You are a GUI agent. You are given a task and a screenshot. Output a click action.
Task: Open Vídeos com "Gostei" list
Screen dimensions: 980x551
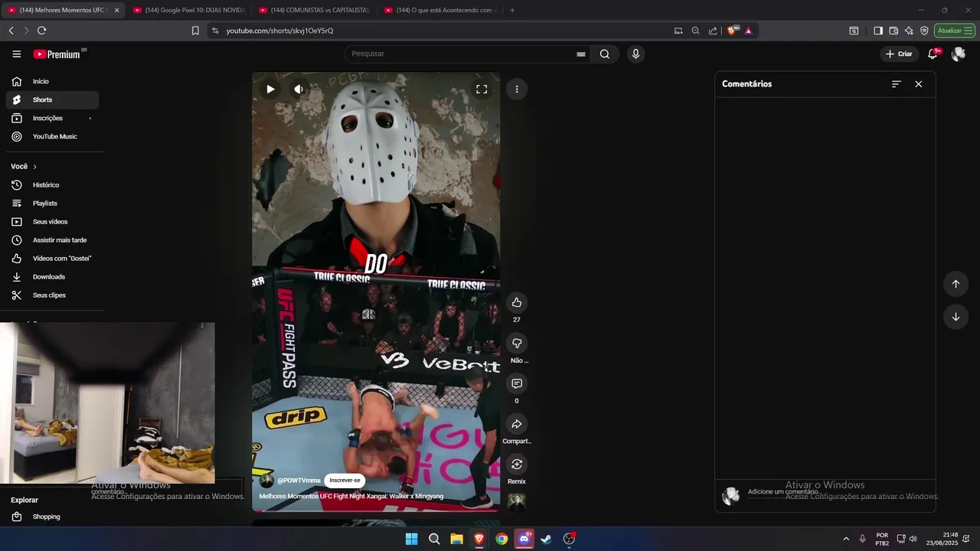coord(52,259)
